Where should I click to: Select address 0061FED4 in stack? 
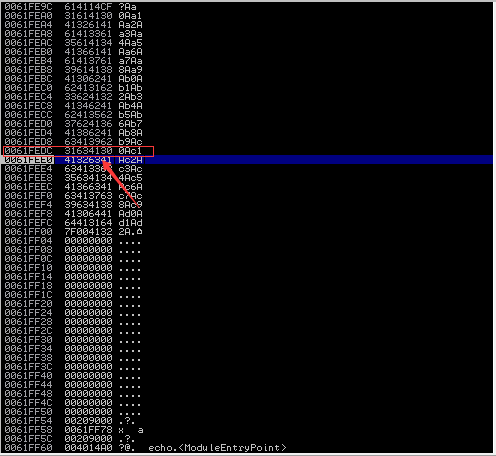pos(28,133)
